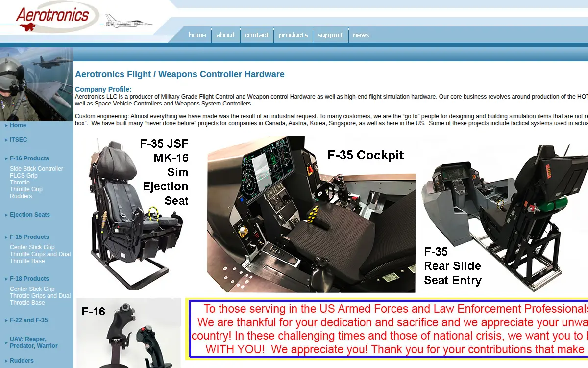588x368 pixels.
Task: Click the Company Profile: heading
Action: pos(103,89)
